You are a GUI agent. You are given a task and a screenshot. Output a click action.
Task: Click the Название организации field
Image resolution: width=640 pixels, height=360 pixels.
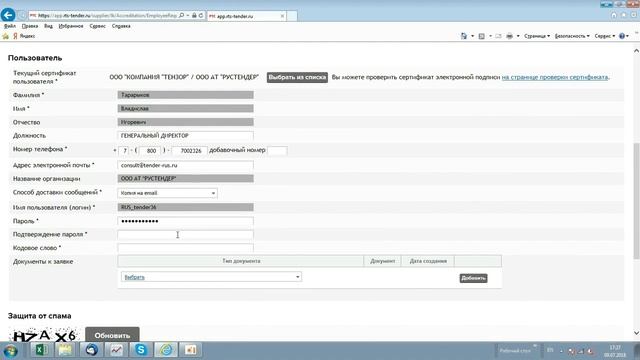tap(185, 179)
